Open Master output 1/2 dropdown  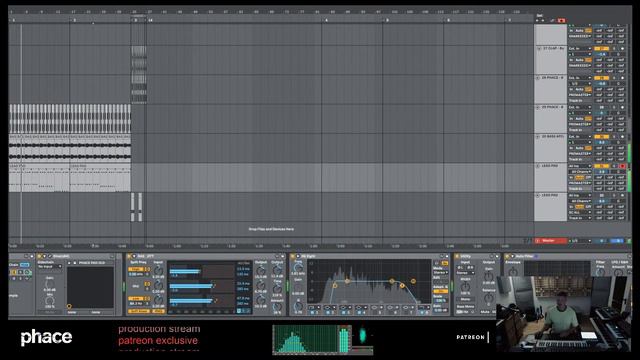(x=580, y=241)
